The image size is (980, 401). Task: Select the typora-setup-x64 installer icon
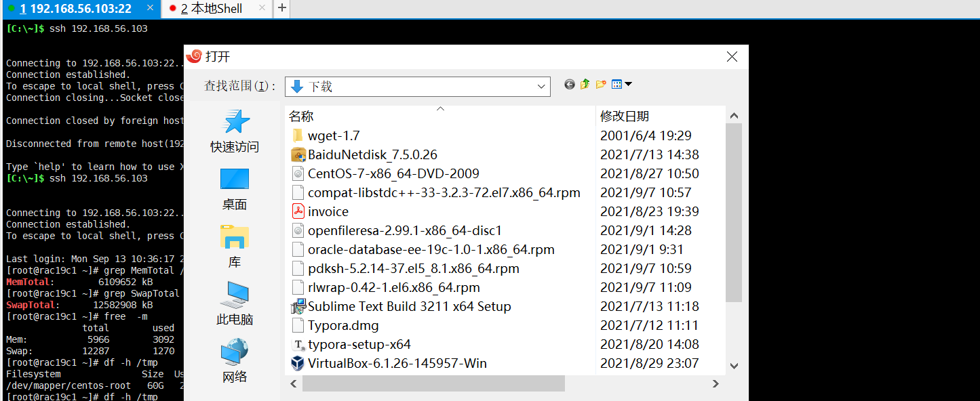[297, 344]
